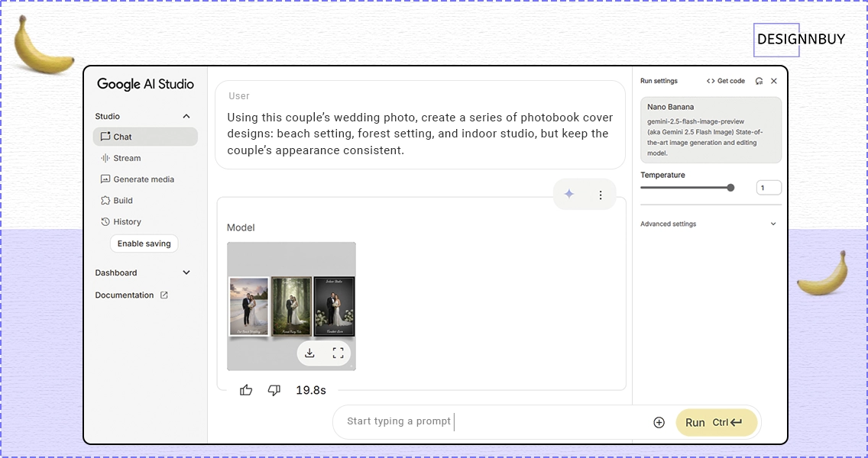This screenshot has height=458, width=868.
Task: Click the Studio section heading
Action: click(108, 116)
